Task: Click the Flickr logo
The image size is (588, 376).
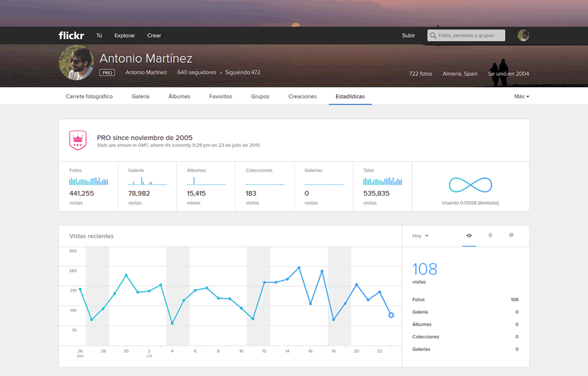Action: [x=71, y=35]
